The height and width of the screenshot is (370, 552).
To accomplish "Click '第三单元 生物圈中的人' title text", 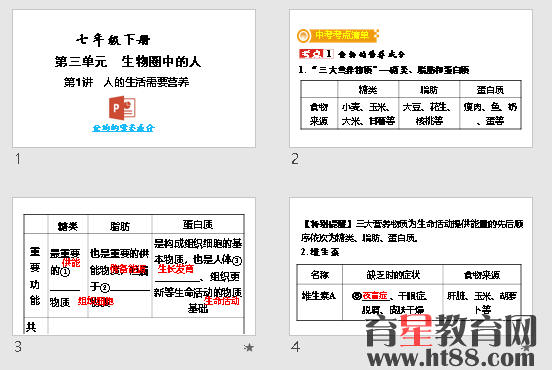I will (128, 62).
